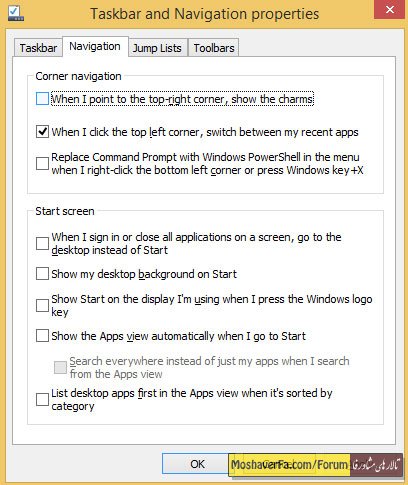The image size is (408, 485).
Task: Check Show Start on the display I'm using
Action: (42, 305)
